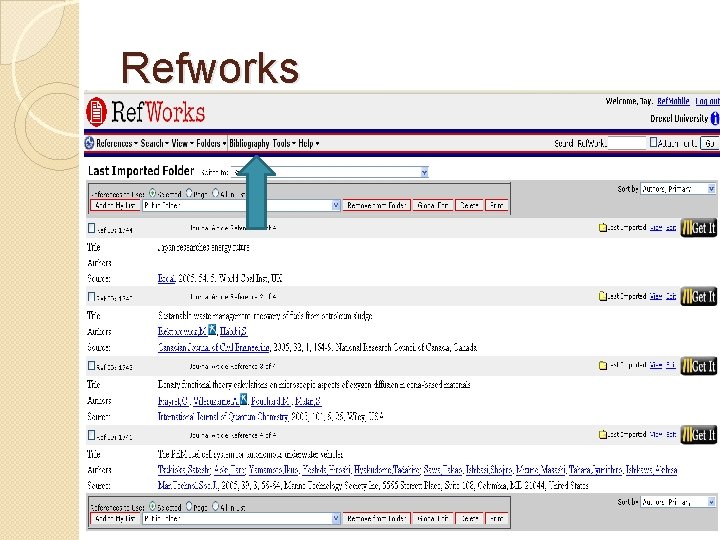Viewport: 720px width, 540px height.
Task: Tick checkbox of Density functional theory reference
Action: (x=91, y=366)
